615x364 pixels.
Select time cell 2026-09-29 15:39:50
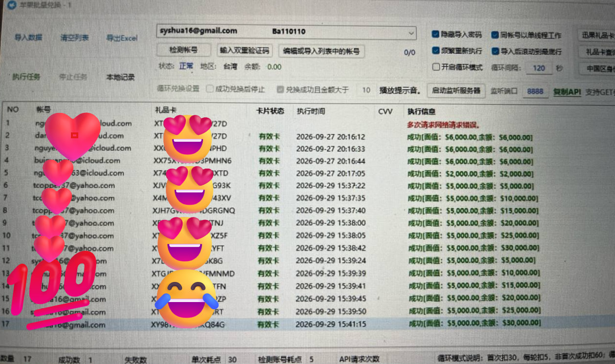click(x=330, y=311)
